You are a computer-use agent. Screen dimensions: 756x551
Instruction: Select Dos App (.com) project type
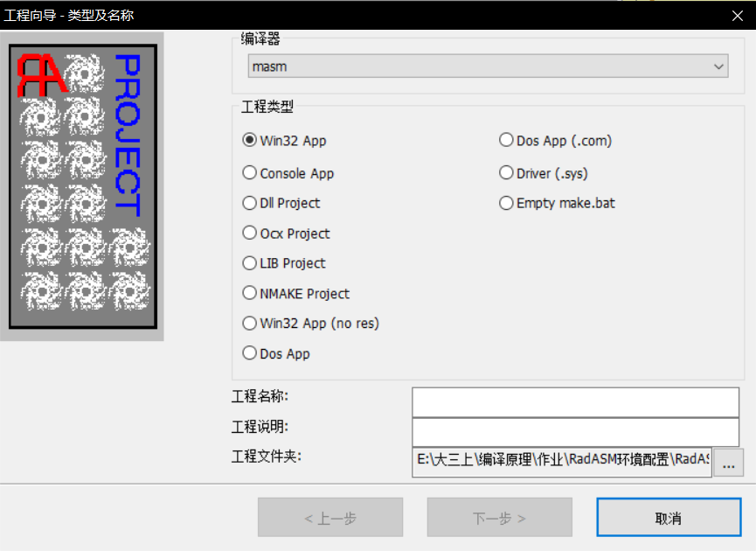point(506,141)
